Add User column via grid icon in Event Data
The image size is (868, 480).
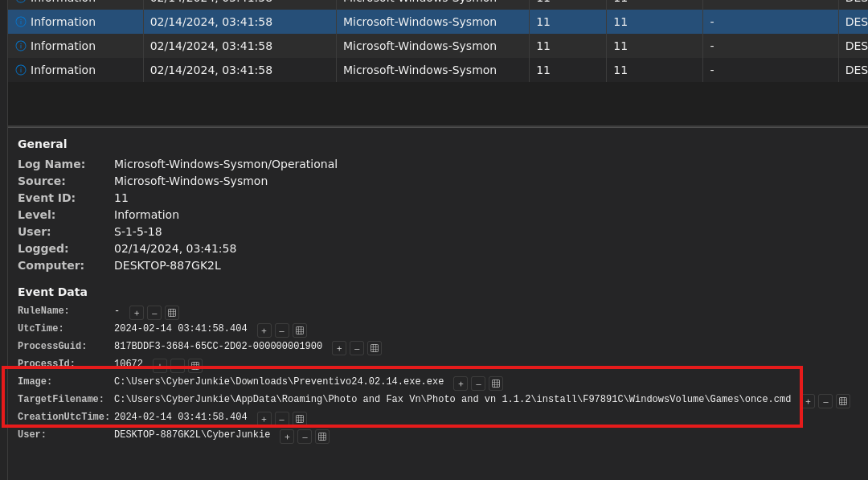click(322, 437)
